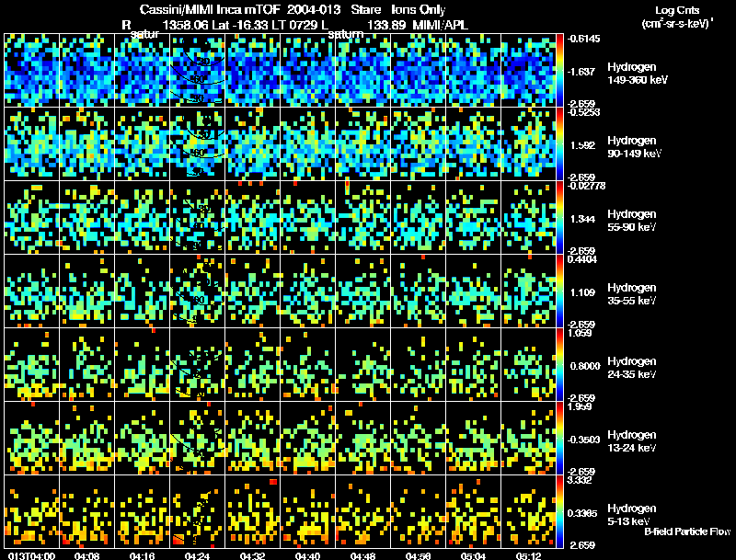Click the "MIMI/APL" credit text
The width and height of the screenshot is (736, 560).
440,25
